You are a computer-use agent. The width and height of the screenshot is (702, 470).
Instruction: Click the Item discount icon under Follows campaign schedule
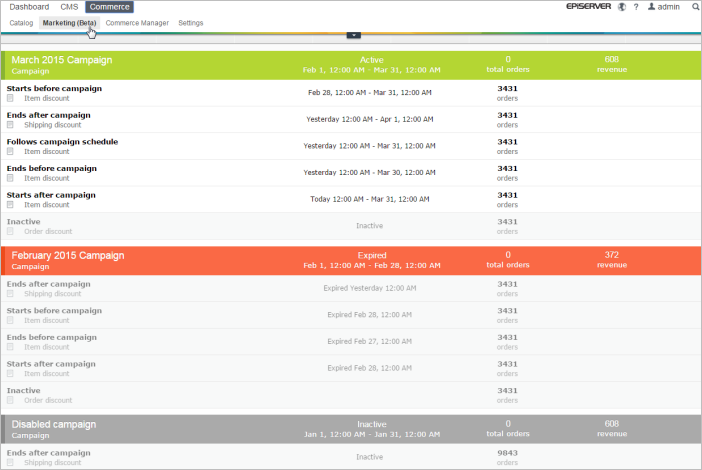[11, 152]
